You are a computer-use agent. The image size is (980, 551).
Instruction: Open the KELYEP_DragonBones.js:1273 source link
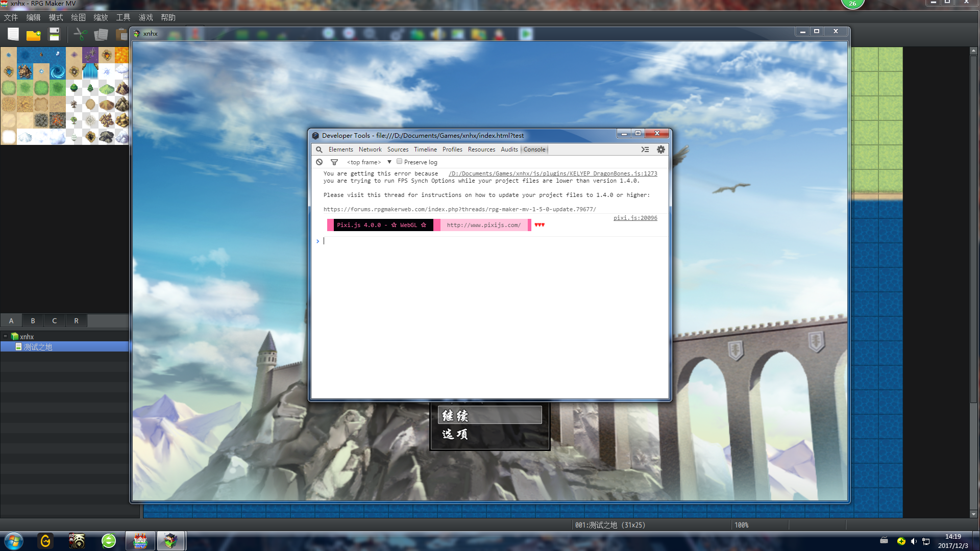(553, 173)
